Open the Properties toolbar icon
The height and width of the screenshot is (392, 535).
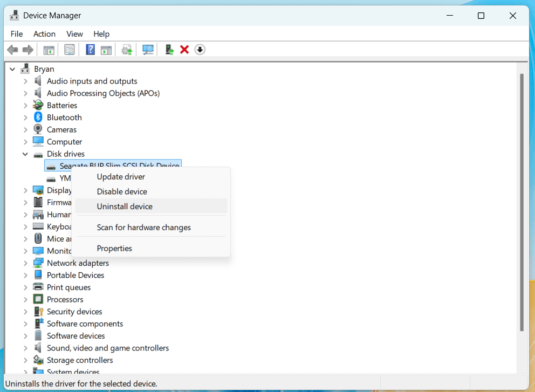tap(69, 49)
